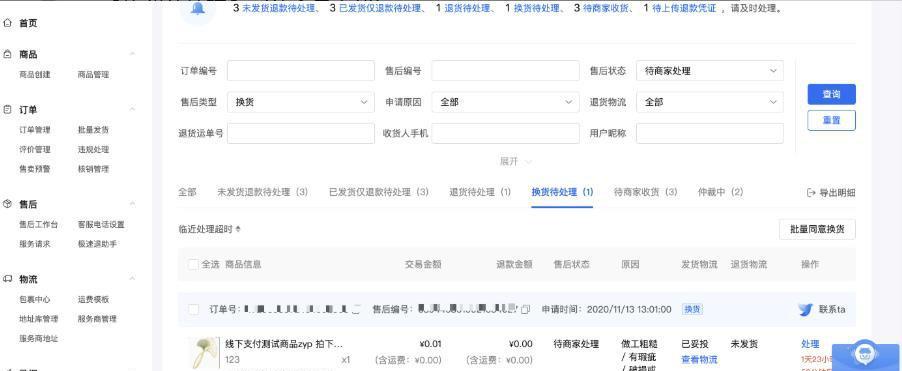Viewport: 902px width, 371px height.
Task: Open 极速退助手 in sidebar
Action: (x=97, y=244)
